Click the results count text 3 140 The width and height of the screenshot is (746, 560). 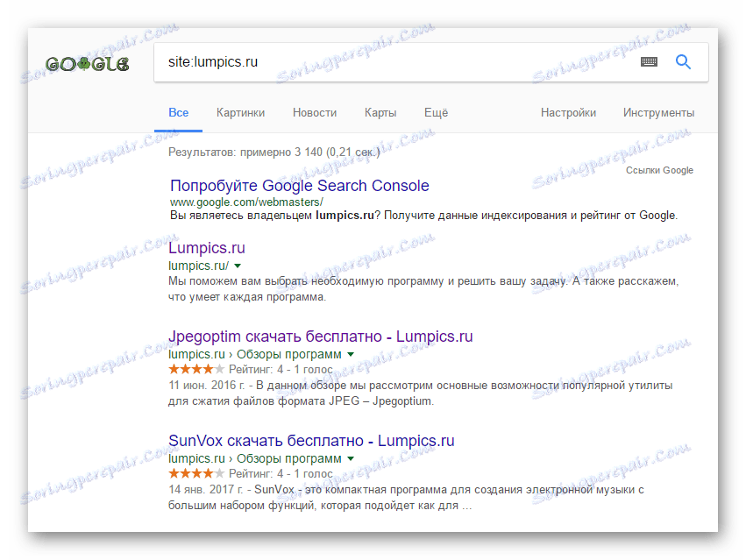[308, 152]
